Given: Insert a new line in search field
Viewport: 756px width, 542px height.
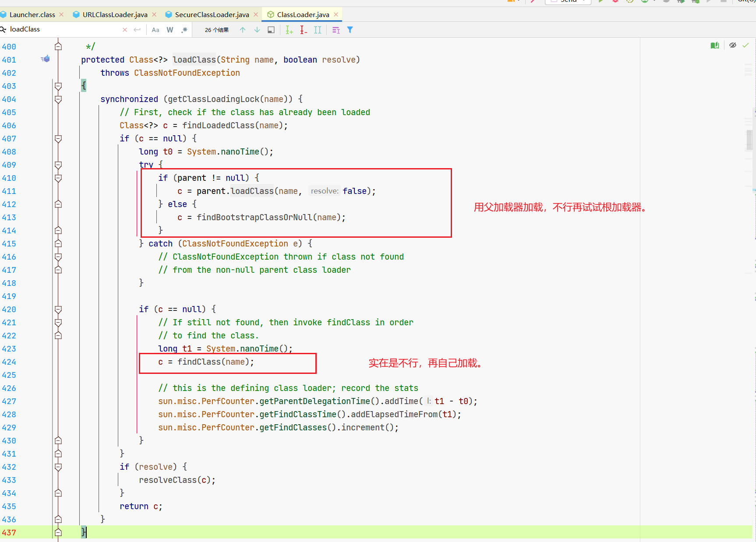Looking at the screenshot, I should (137, 30).
